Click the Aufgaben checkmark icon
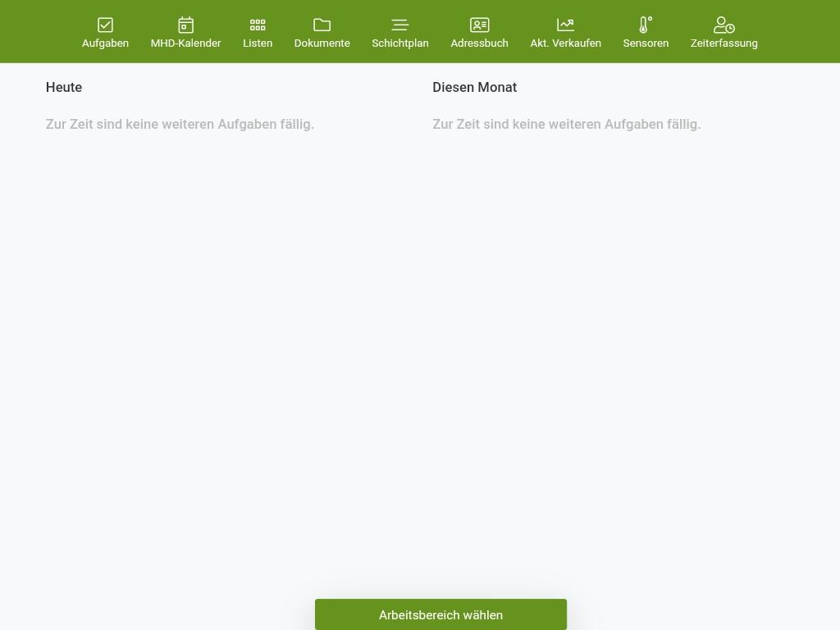The height and width of the screenshot is (630, 840). tap(105, 25)
